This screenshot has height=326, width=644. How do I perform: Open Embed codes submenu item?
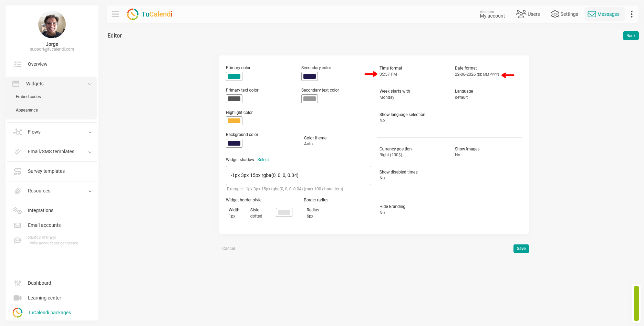pyautogui.click(x=28, y=97)
